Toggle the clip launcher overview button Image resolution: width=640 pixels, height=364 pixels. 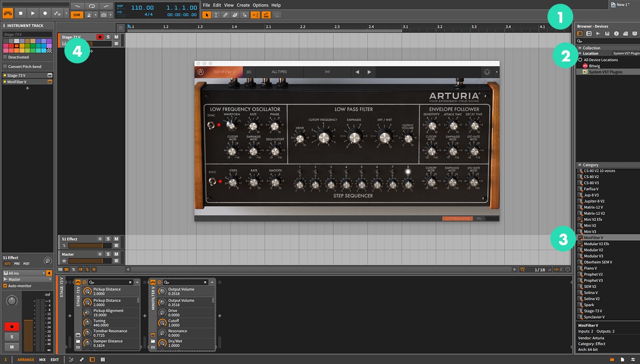pyautogui.click(x=8, y=13)
